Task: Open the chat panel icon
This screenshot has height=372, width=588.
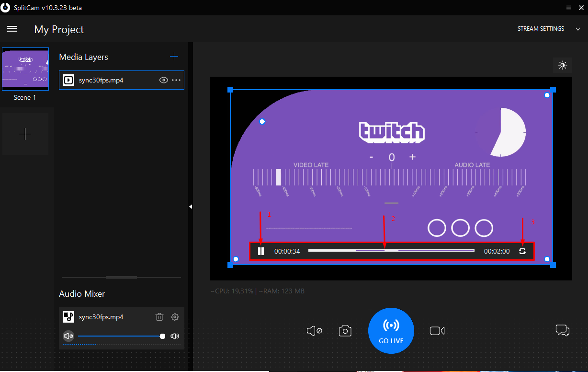Action: [563, 330]
